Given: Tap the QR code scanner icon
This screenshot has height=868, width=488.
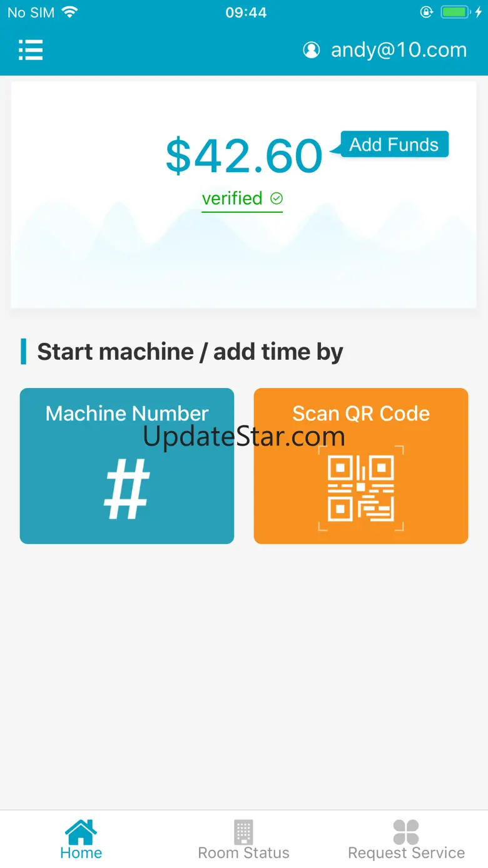Looking at the screenshot, I should pos(361,488).
